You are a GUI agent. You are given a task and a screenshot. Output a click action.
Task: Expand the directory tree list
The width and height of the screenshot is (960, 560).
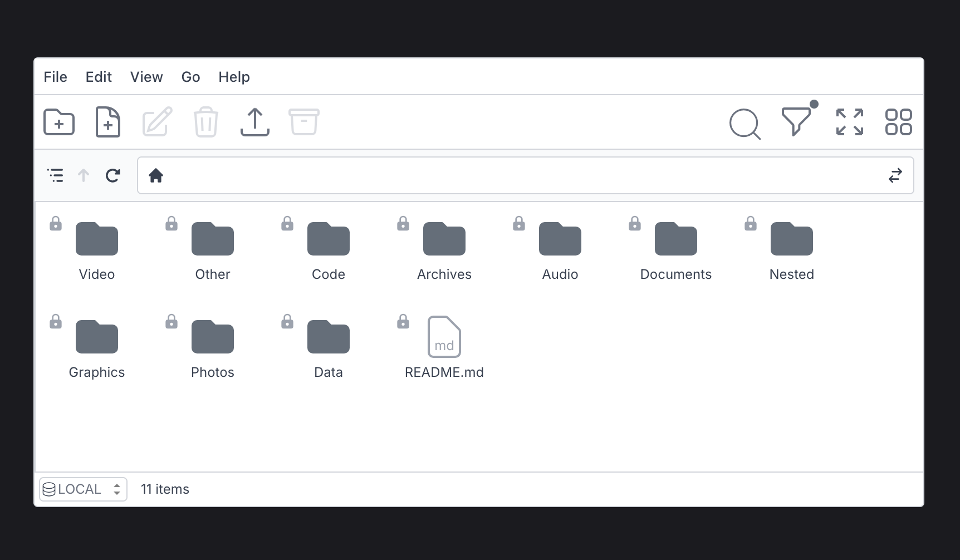tap(55, 175)
